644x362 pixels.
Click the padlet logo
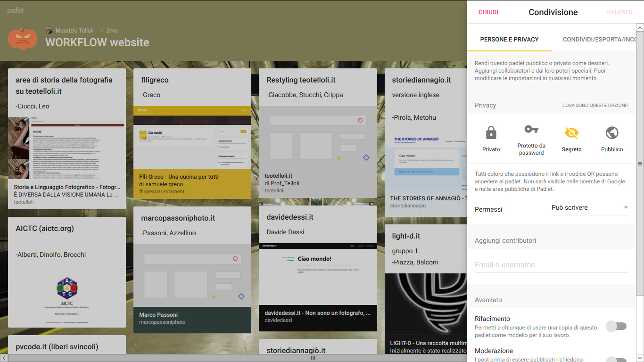tap(16, 10)
